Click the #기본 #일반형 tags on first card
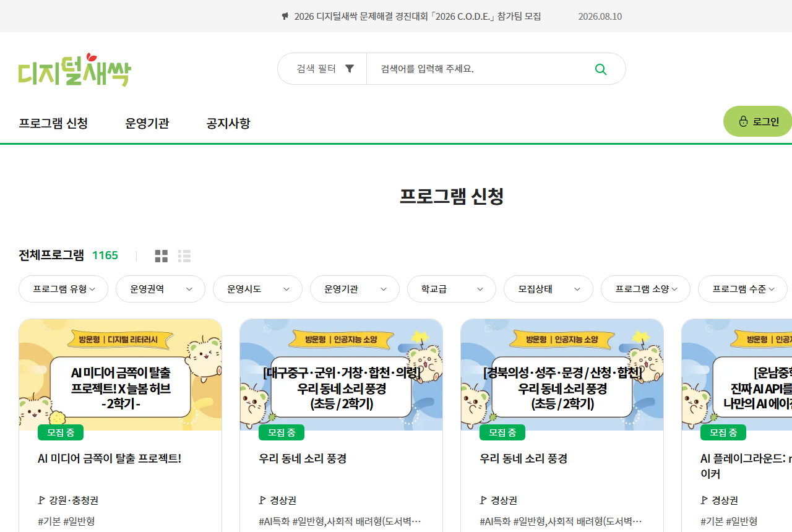This screenshot has width=792, height=532. [66, 521]
